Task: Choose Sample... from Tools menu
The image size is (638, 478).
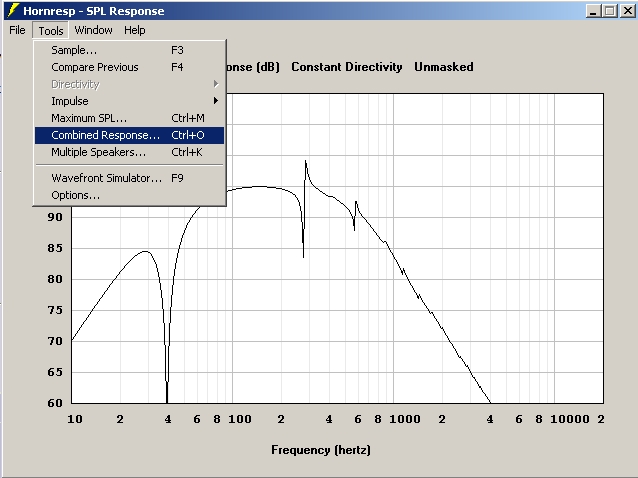Action: [129, 50]
